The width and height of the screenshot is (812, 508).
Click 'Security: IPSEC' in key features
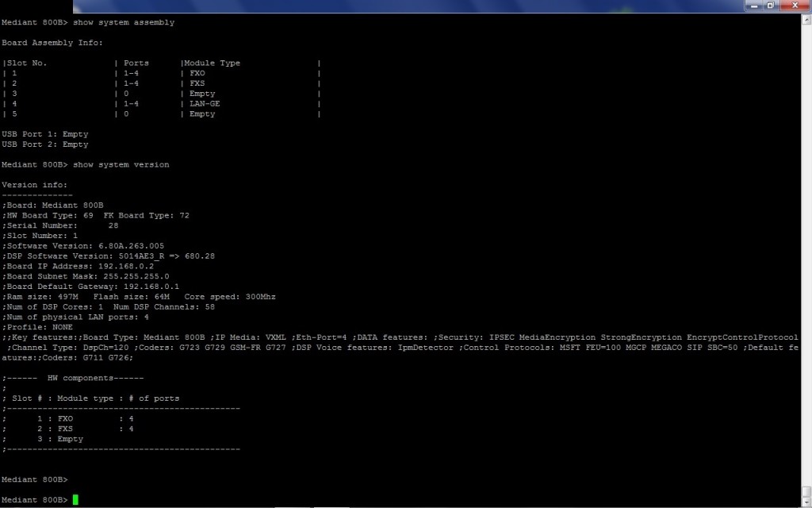[x=476, y=337]
